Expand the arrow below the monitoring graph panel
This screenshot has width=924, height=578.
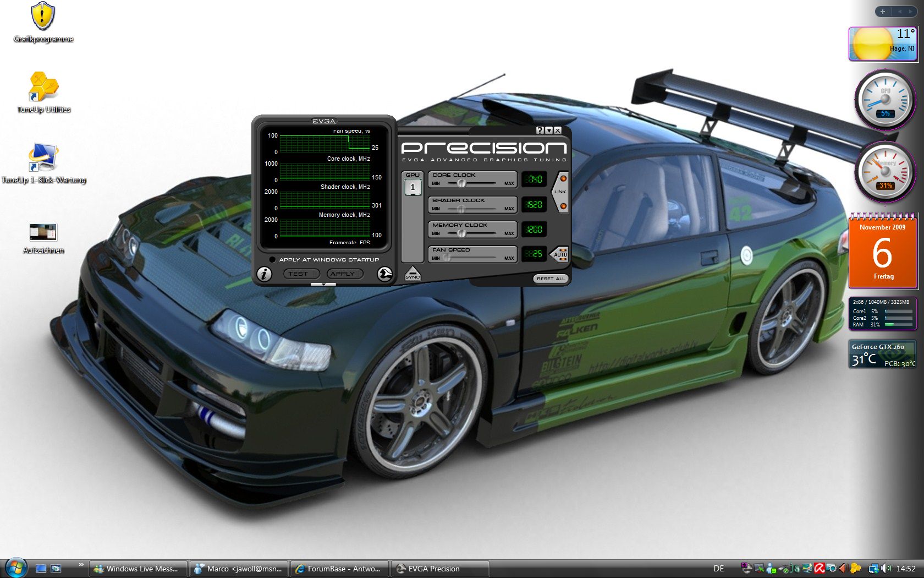tap(323, 285)
